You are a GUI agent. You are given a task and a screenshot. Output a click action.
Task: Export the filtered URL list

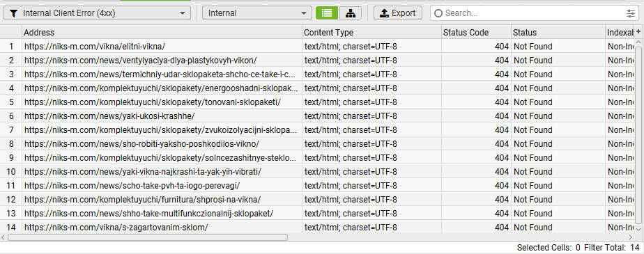397,13
